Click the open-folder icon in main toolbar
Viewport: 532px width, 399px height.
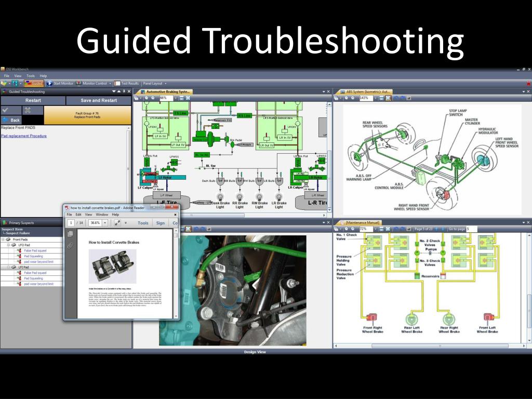(4, 83)
